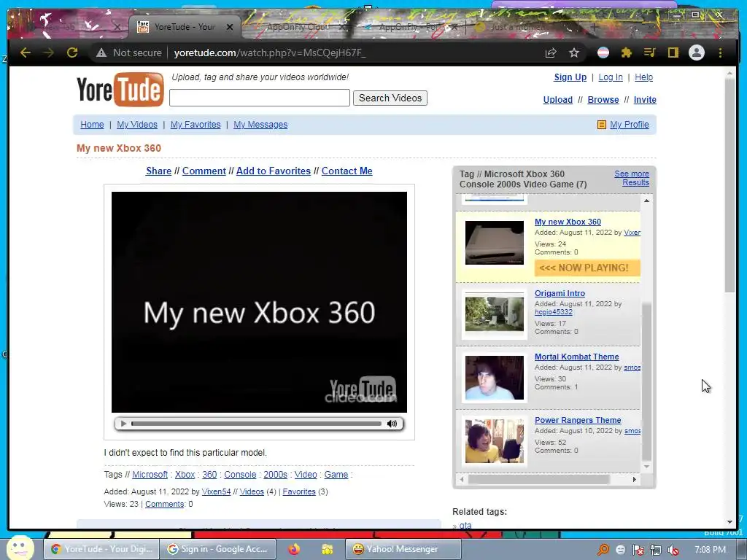Click the Browse link
The height and width of the screenshot is (560, 747).
tap(603, 99)
